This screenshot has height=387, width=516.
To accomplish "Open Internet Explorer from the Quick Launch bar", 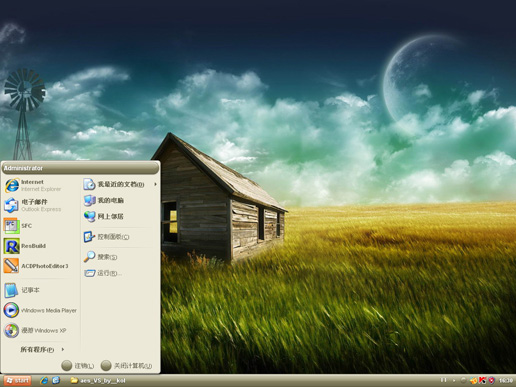I will coord(44,380).
